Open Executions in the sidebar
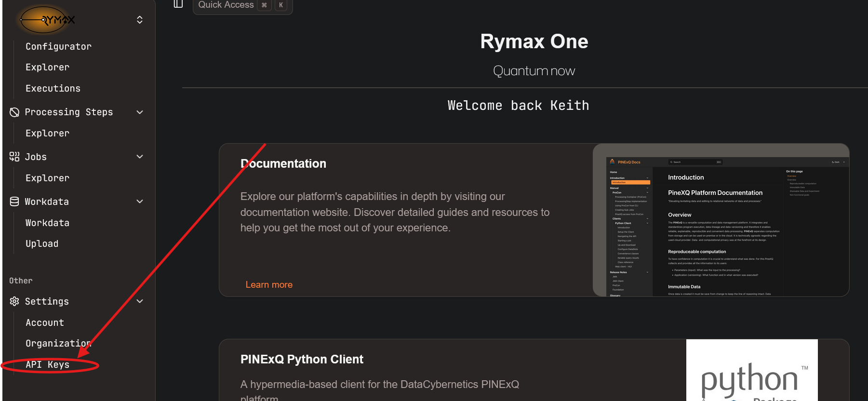 pos(53,89)
